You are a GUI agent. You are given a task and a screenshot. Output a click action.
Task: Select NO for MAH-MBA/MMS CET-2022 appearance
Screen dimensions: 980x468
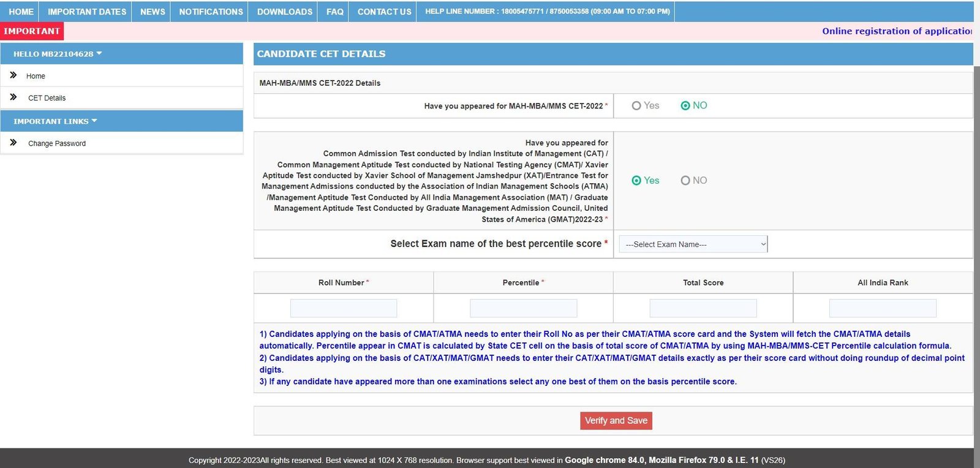click(x=685, y=106)
